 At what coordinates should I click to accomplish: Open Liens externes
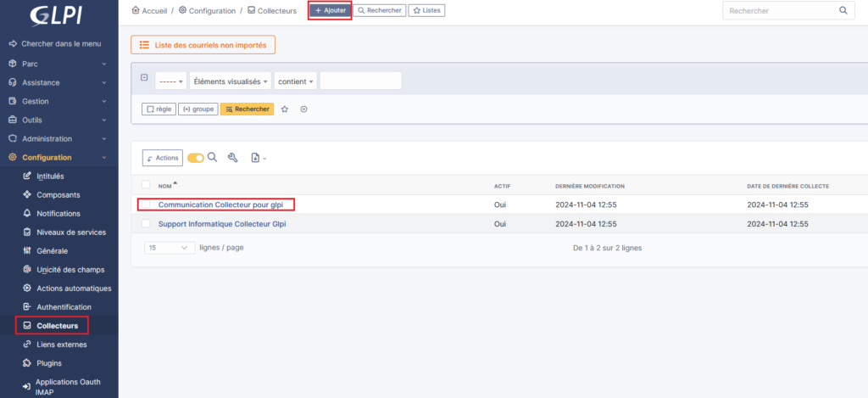[x=61, y=345]
